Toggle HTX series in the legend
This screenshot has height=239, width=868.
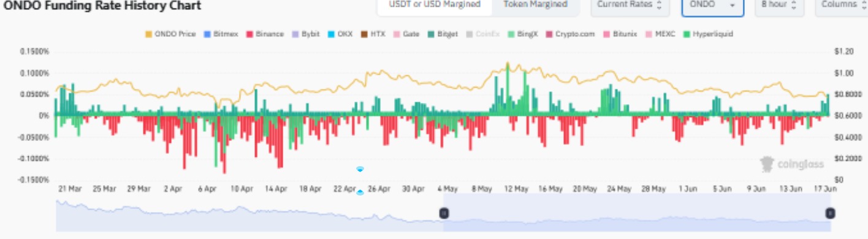[373, 34]
